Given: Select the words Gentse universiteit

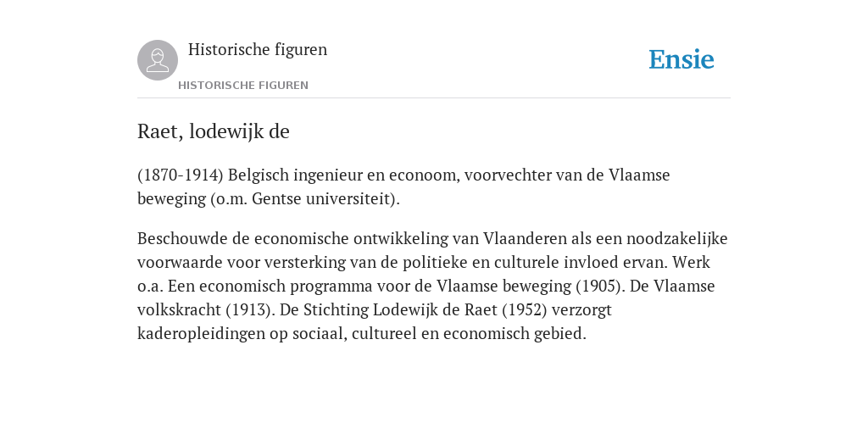Looking at the screenshot, I should pyautogui.click(x=321, y=198).
